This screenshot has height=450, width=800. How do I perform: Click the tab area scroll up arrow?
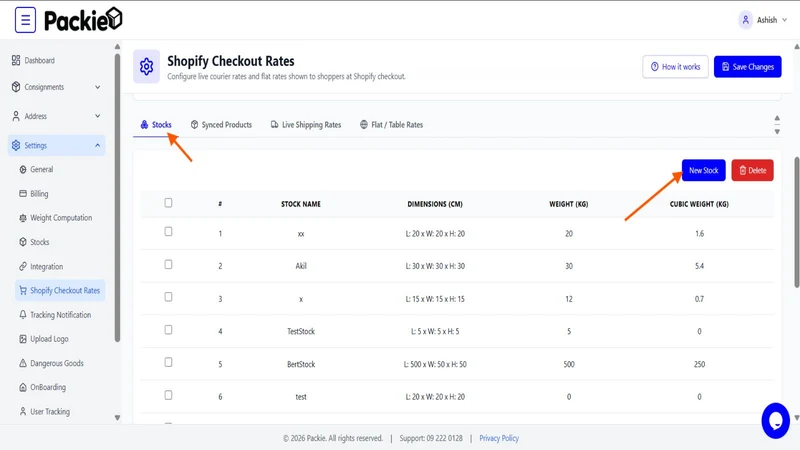(x=777, y=118)
